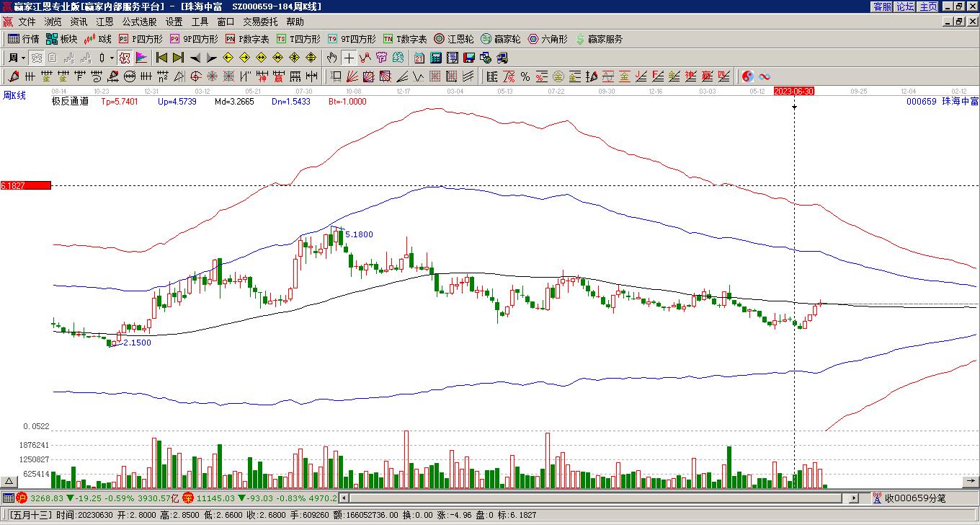
Task: Open the 设置 menu
Action: (174, 22)
